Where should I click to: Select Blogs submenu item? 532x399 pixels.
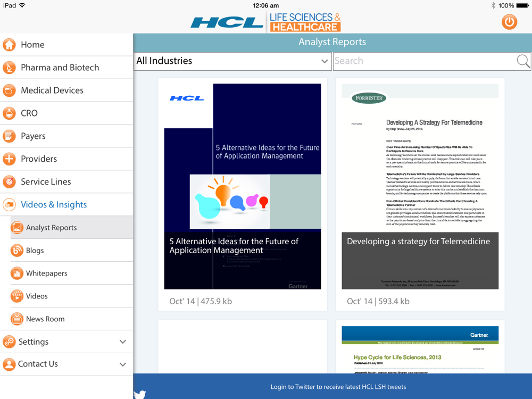(72, 251)
